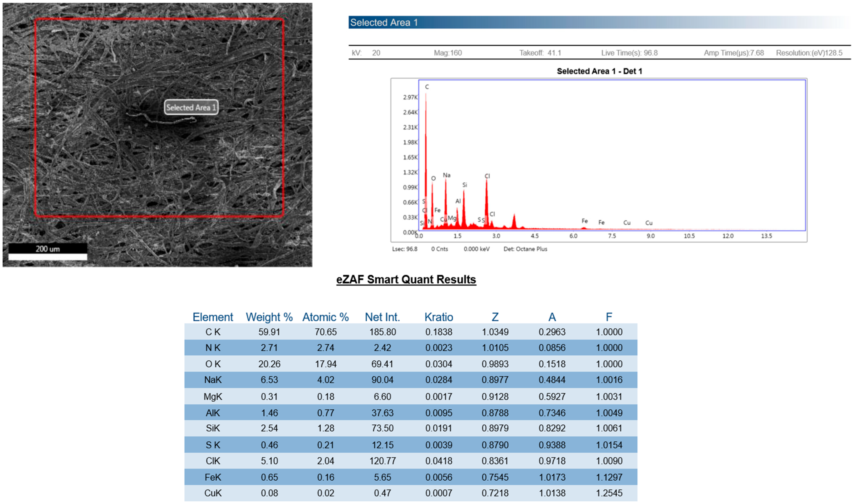Click the 2.97K y-axis tick label
855x504 pixels.
[x=410, y=98]
